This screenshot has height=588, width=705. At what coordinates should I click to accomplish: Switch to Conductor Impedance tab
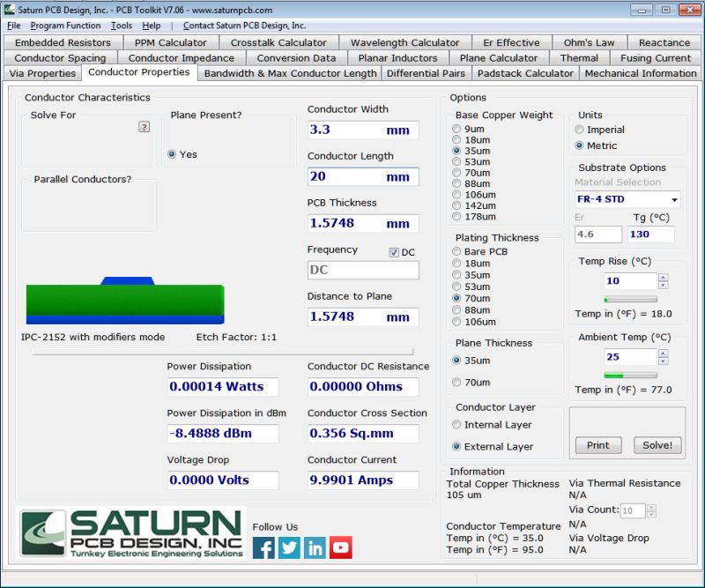pos(182,58)
